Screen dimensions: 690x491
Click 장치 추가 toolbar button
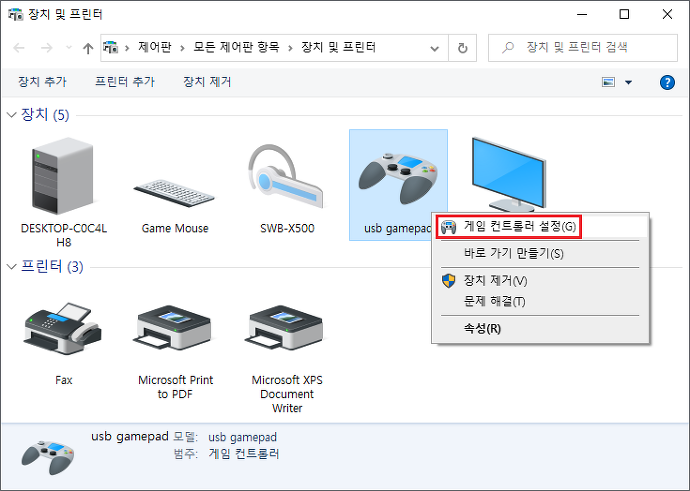pos(42,82)
